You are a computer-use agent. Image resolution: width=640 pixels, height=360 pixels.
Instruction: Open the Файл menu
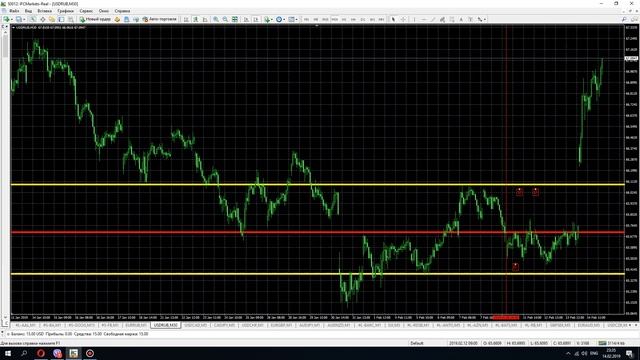(14, 11)
